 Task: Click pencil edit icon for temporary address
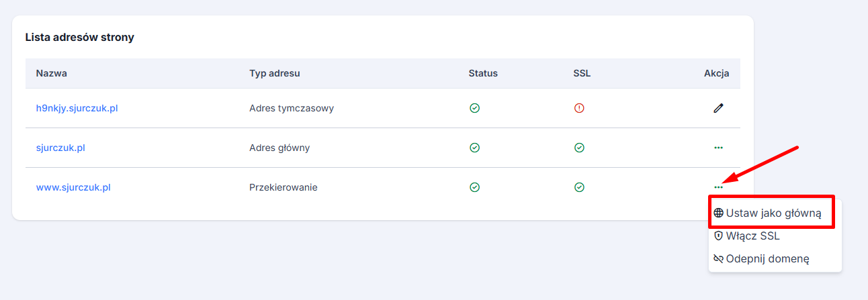(x=718, y=108)
